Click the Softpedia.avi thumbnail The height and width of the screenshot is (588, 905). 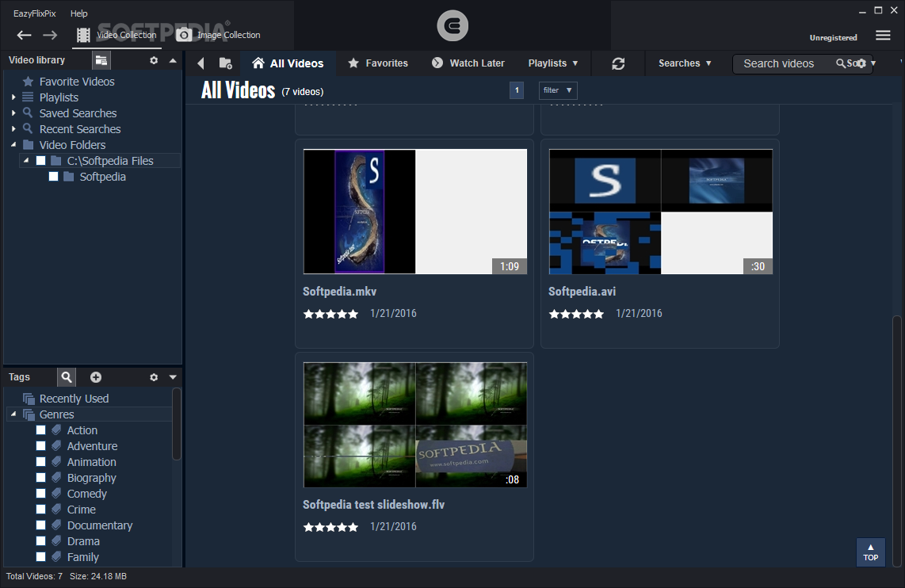pos(660,212)
